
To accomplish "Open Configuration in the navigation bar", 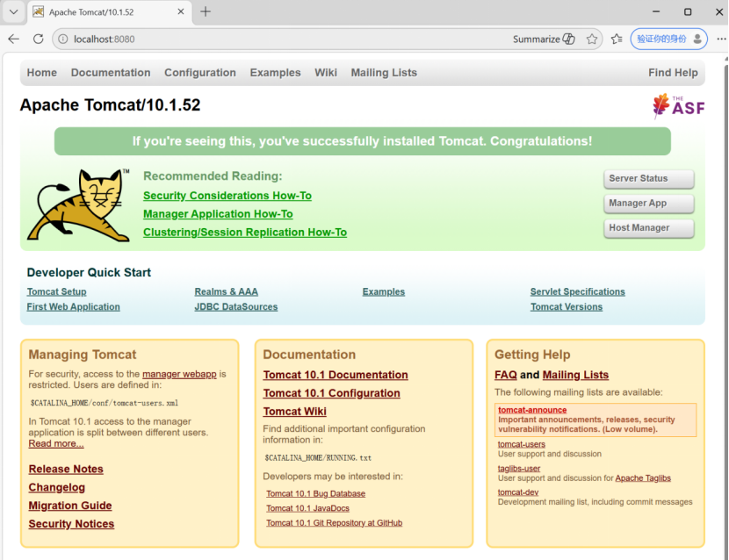I will coord(200,73).
